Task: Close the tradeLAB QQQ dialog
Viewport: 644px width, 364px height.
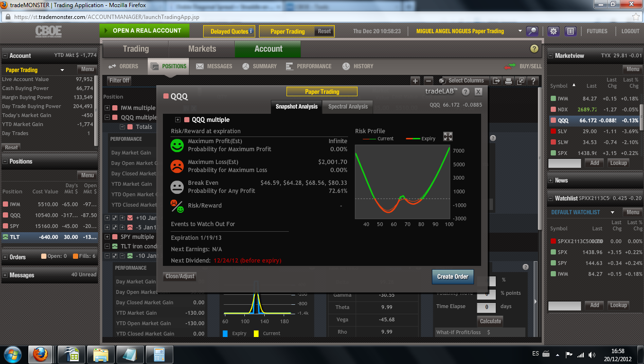Action: [x=478, y=92]
